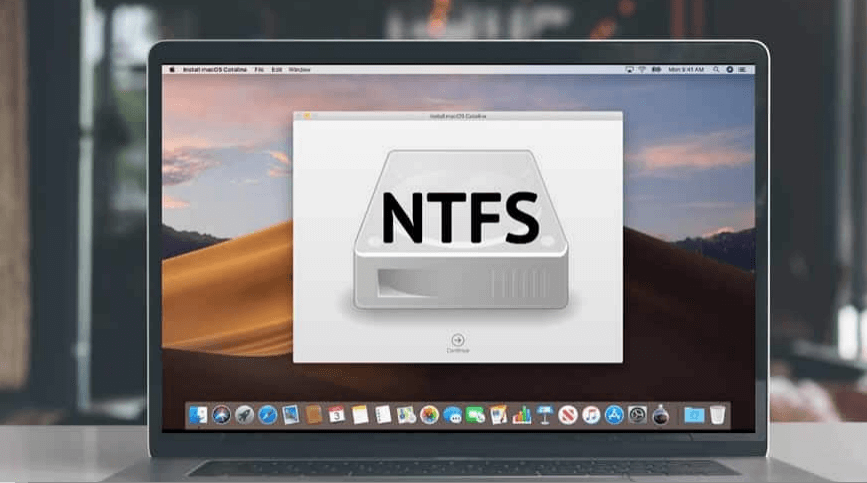Open the File menu

259,70
